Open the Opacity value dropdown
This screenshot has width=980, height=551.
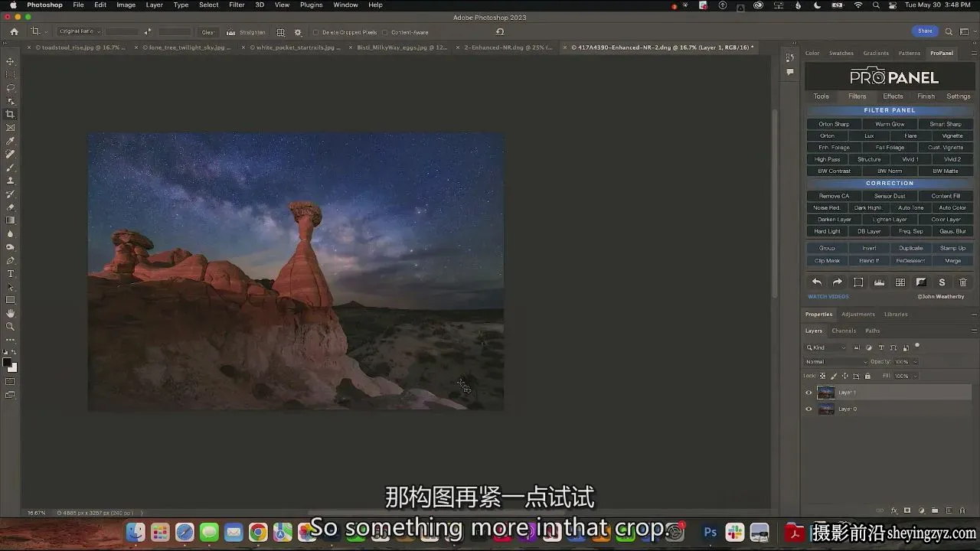point(914,361)
